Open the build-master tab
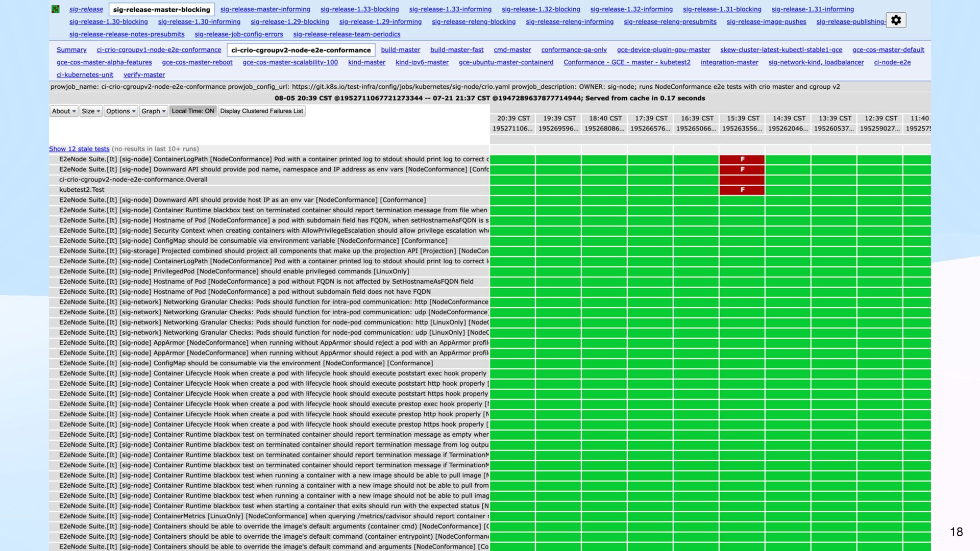980x551 pixels. coord(401,50)
